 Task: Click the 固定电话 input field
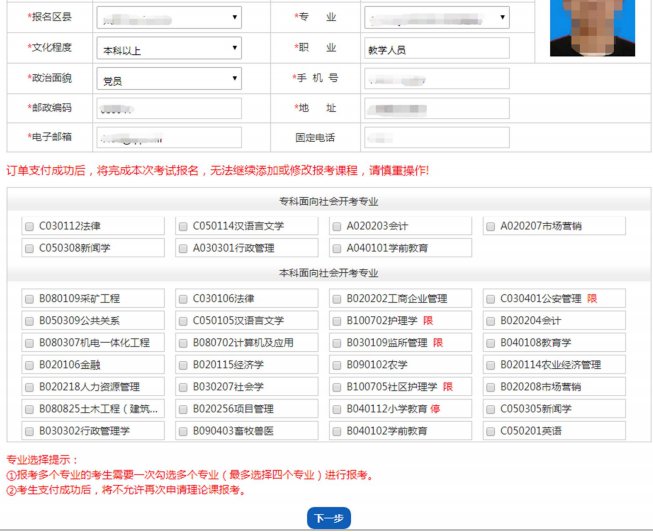(x=436, y=137)
